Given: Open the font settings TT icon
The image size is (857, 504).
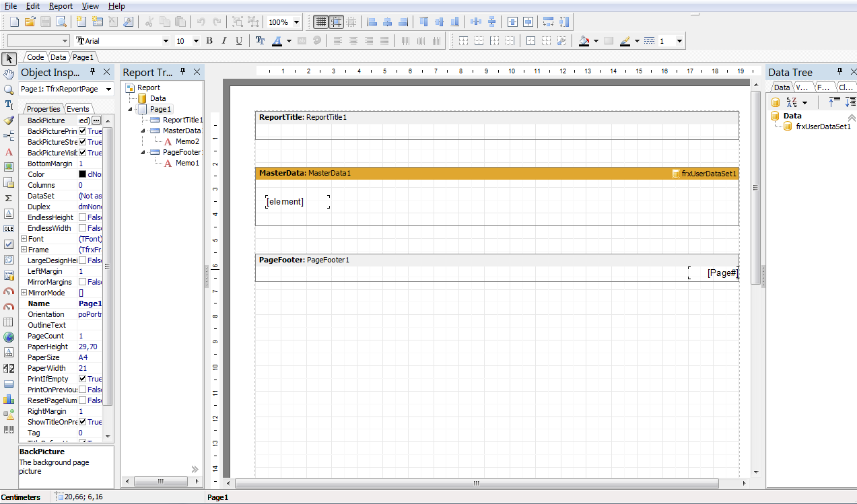Looking at the screenshot, I should (261, 41).
